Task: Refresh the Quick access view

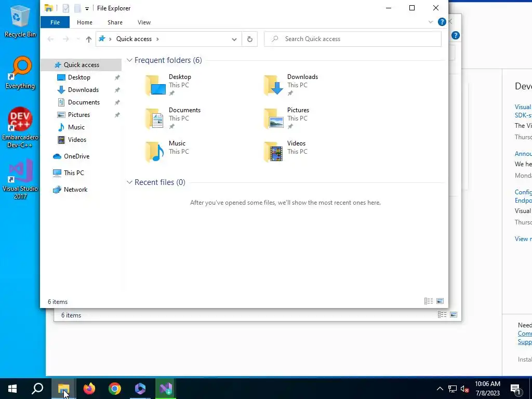Action: 250,39
